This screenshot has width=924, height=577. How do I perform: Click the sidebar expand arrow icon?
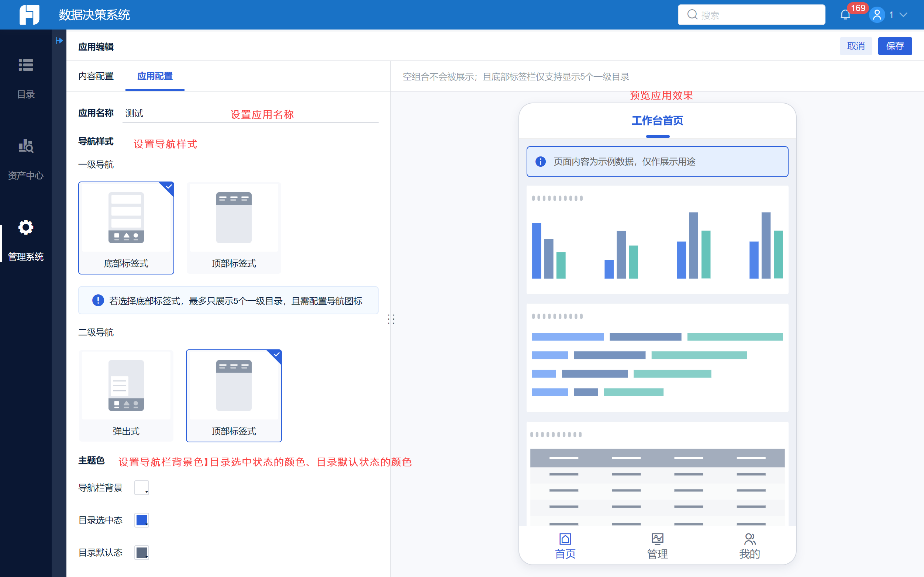(x=59, y=41)
